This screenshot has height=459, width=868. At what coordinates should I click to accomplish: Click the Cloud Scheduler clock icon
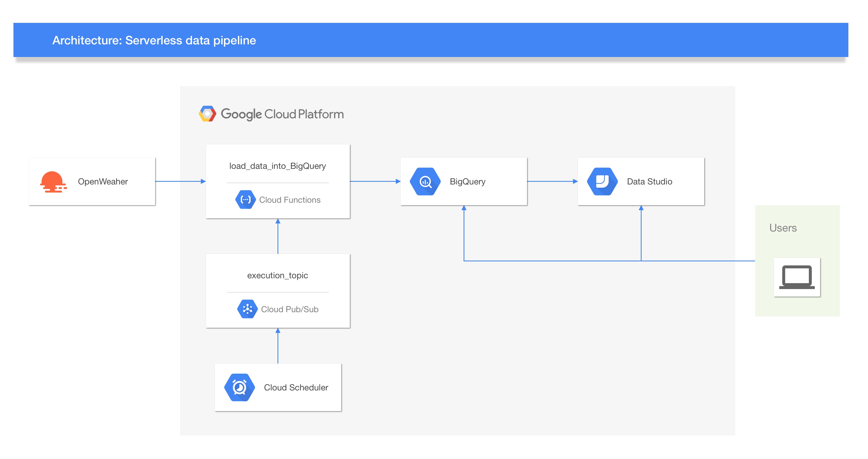(x=240, y=387)
